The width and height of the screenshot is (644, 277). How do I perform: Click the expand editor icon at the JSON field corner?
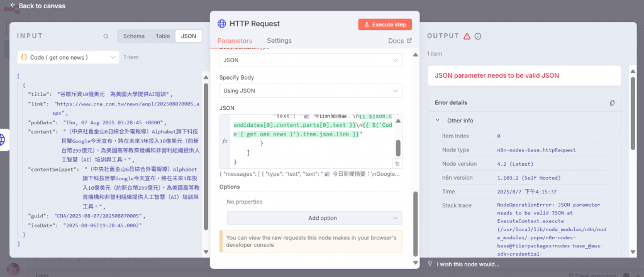click(x=397, y=164)
